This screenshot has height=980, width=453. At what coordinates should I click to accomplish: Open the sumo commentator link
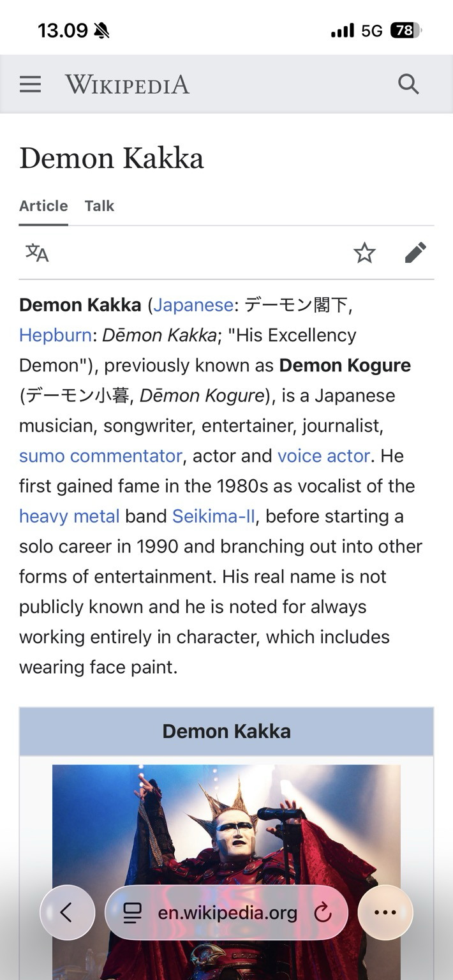(100, 456)
